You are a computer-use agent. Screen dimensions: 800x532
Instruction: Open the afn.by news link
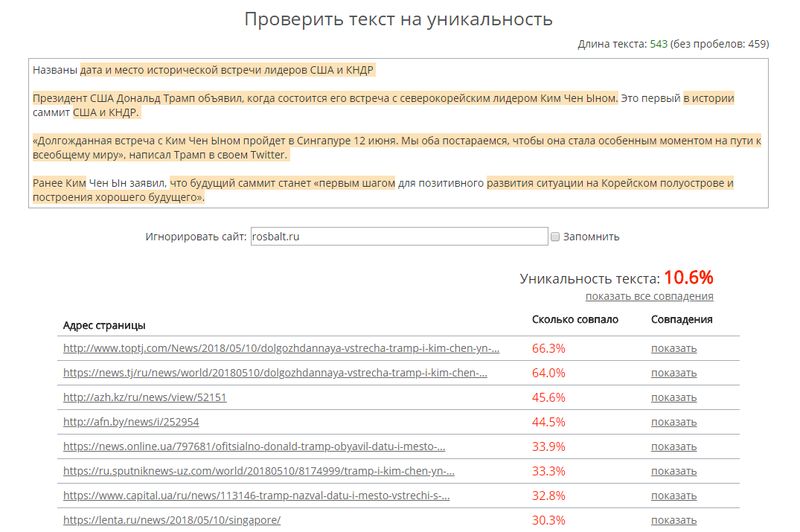pyautogui.click(x=131, y=422)
